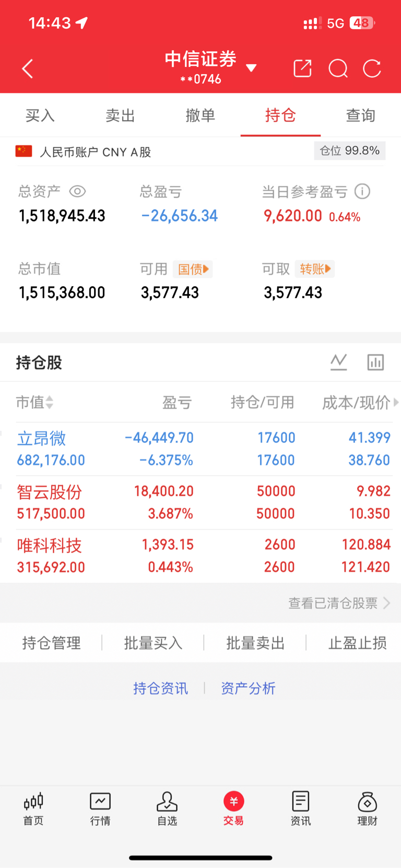Tap the 仓位 99.8% badge

(x=350, y=150)
